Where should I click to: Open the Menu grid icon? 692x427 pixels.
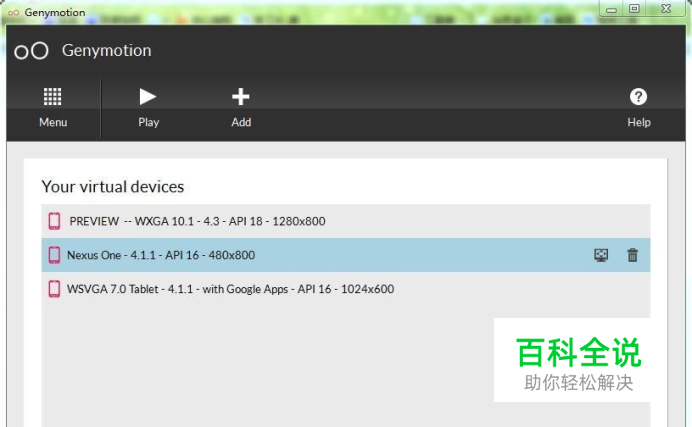[x=53, y=97]
